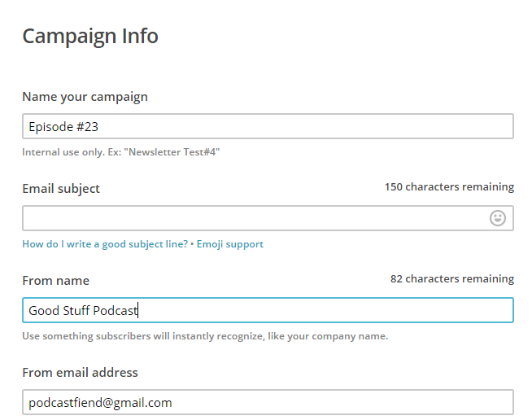Open "How do I write a good subject line?" link
The width and height of the screenshot is (532, 420).
(105, 244)
